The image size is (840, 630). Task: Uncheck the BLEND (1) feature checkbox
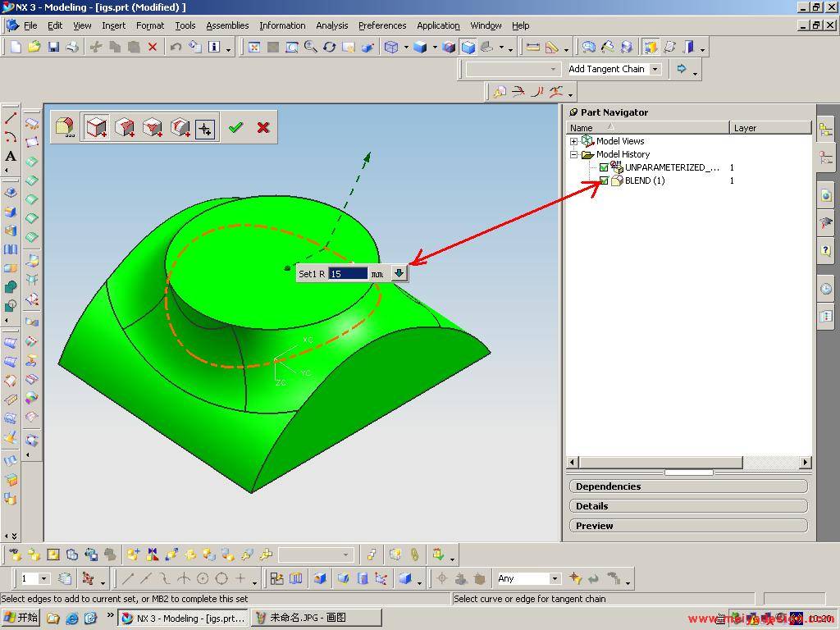[605, 180]
